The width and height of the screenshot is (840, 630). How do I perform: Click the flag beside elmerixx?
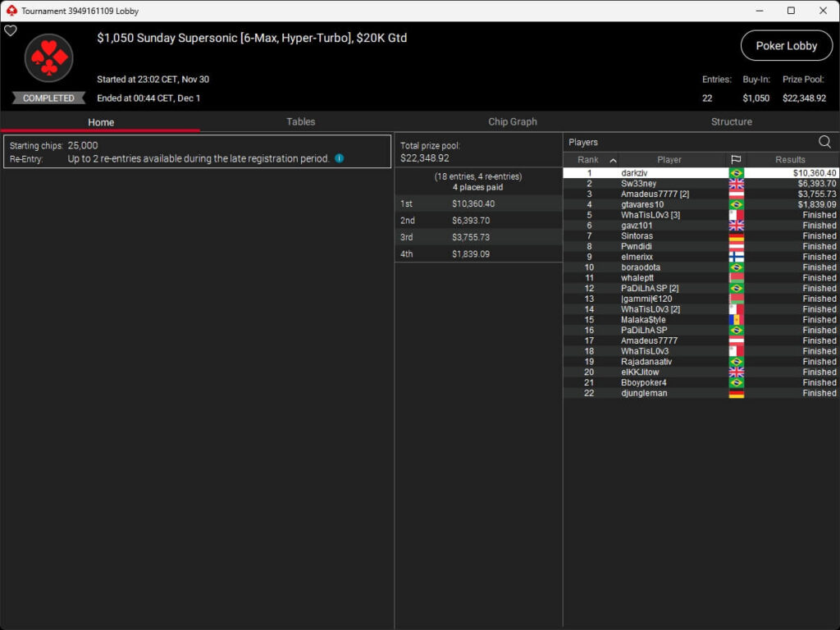coord(736,257)
